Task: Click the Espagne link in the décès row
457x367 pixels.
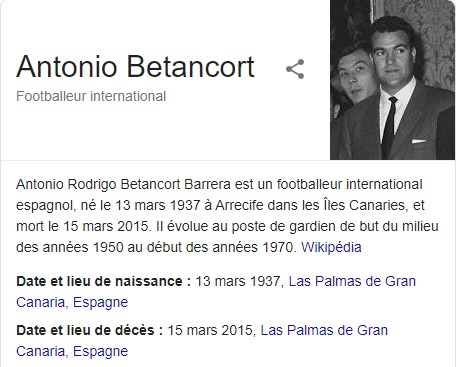Action: pos(100,351)
